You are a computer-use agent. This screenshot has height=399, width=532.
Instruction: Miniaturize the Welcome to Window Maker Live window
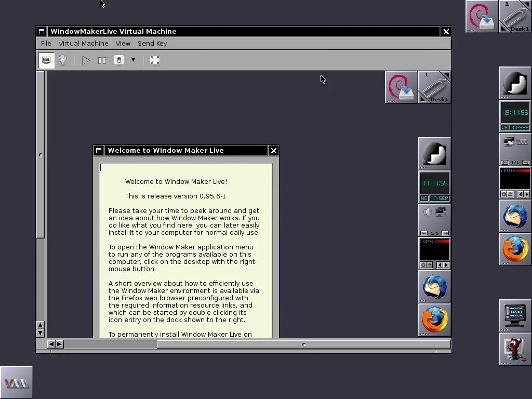(x=99, y=151)
